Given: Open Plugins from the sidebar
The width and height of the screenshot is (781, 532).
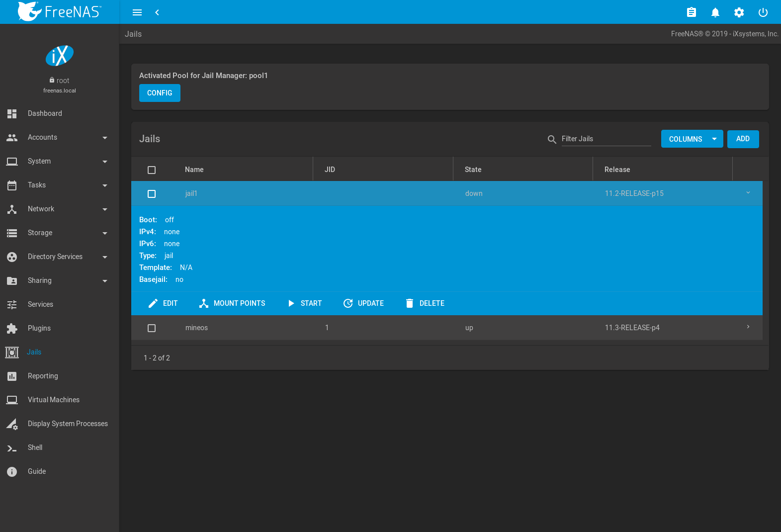Looking at the screenshot, I should [39, 328].
